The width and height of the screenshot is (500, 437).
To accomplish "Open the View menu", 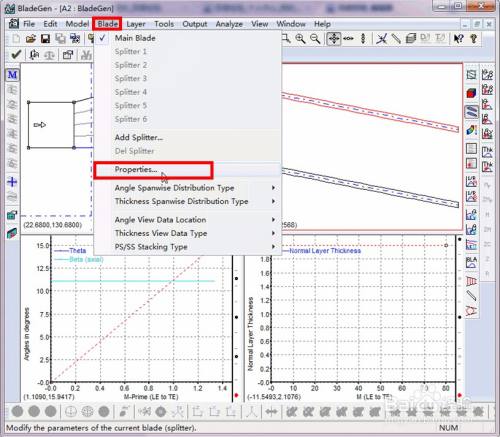I will click(x=260, y=24).
